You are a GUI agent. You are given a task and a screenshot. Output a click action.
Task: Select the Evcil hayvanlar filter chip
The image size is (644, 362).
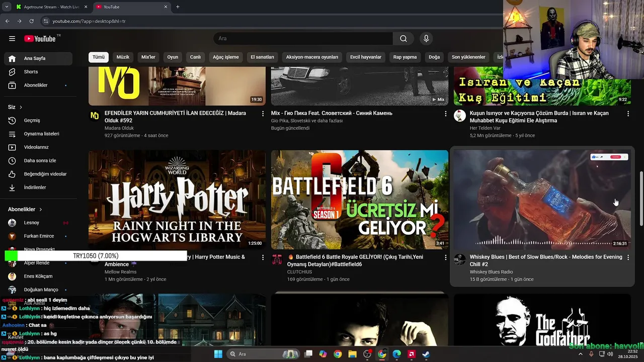pos(366,57)
